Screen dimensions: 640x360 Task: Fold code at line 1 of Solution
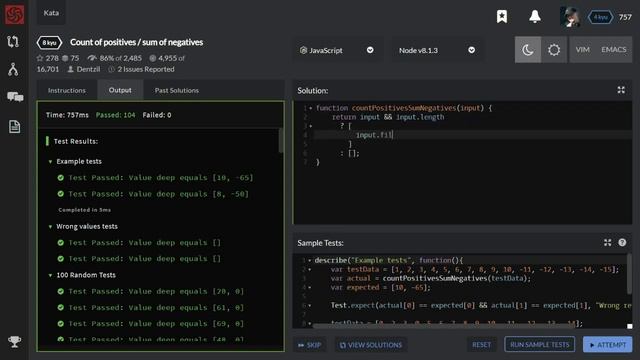311,108
